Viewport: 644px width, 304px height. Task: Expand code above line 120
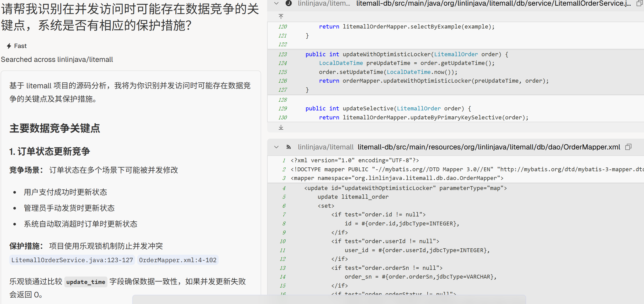[x=281, y=17]
